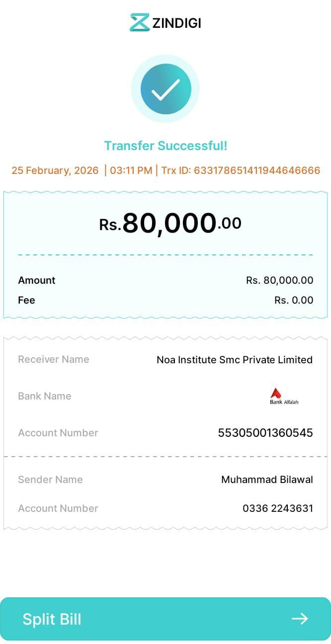Tap receiver account number 55305001360545
This screenshot has height=644, width=331.
click(x=265, y=433)
